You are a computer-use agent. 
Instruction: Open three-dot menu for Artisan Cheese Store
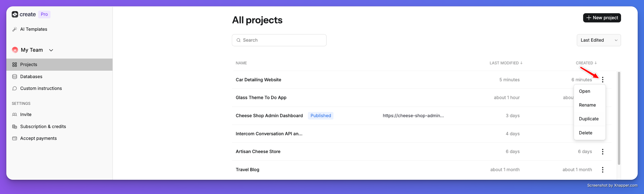pos(603,152)
